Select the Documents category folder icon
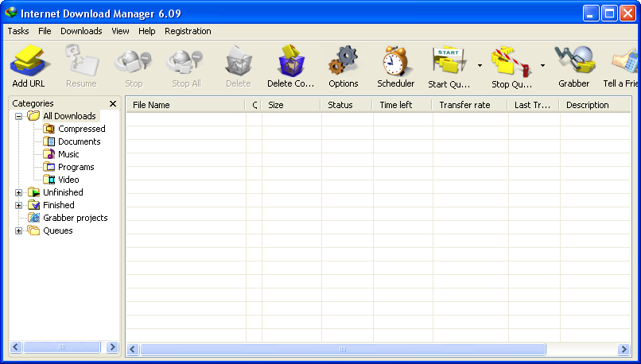Image resolution: width=641 pixels, height=364 pixels. tap(49, 141)
